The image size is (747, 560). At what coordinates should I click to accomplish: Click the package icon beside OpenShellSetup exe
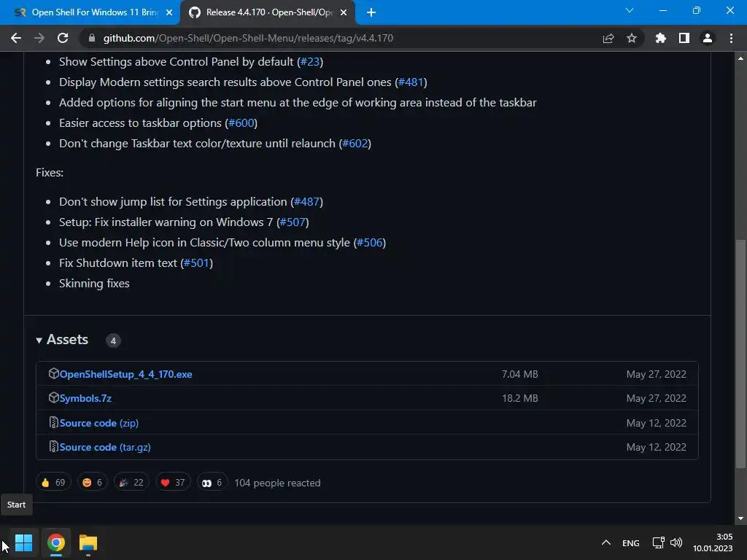click(53, 374)
